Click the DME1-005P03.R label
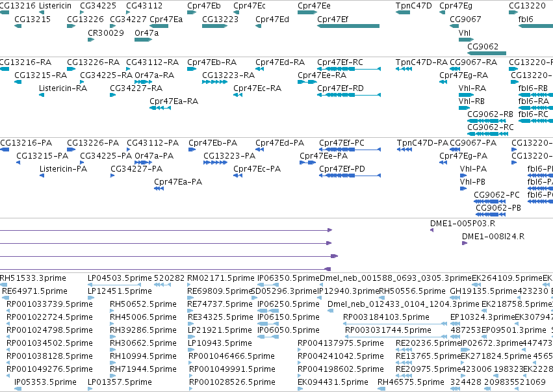 463,224
